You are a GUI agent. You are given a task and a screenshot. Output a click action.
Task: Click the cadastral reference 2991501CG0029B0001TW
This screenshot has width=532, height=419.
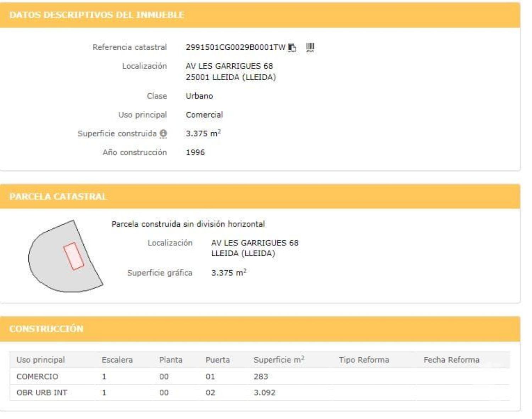click(x=235, y=47)
